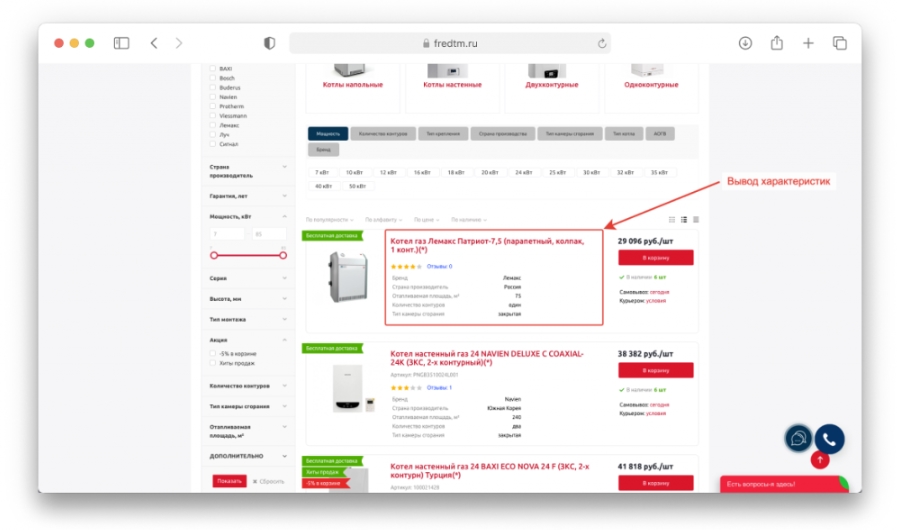Open the Safari downloads icon
The width and height of the screenshot is (897, 530).
point(745,43)
